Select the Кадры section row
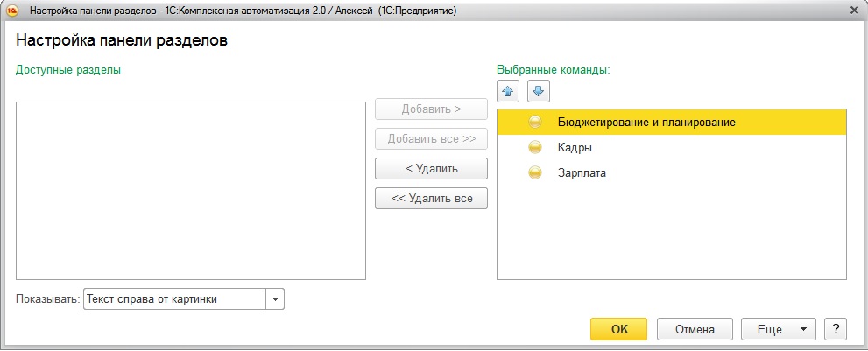Screen dimensions: 868x351 tap(575, 148)
